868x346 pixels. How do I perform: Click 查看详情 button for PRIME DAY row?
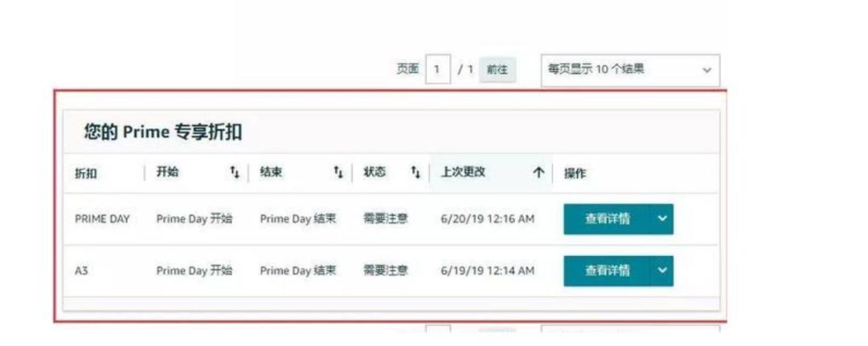pyautogui.click(x=608, y=219)
